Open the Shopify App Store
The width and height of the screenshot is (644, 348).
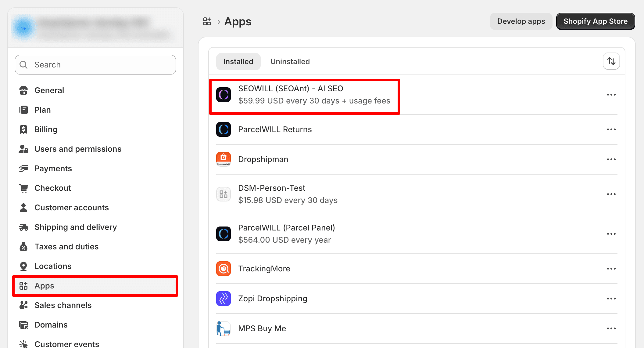click(595, 21)
